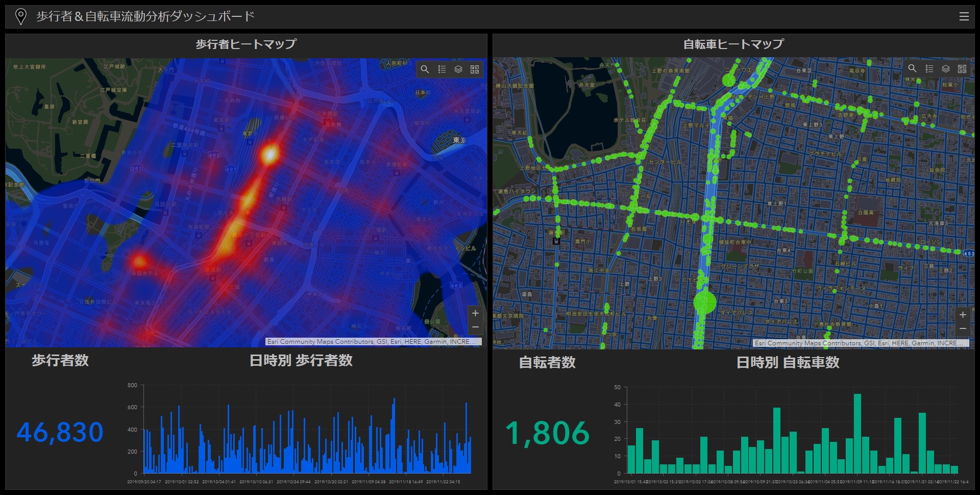
Task: Zoom in on the pedestrian heatmap
Action: coord(475,313)
